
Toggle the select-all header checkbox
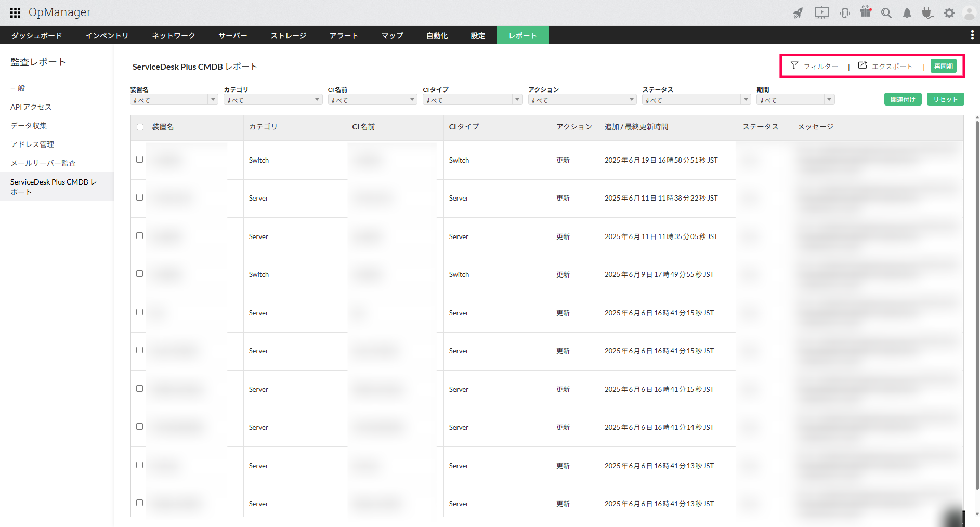coord(140,127)
